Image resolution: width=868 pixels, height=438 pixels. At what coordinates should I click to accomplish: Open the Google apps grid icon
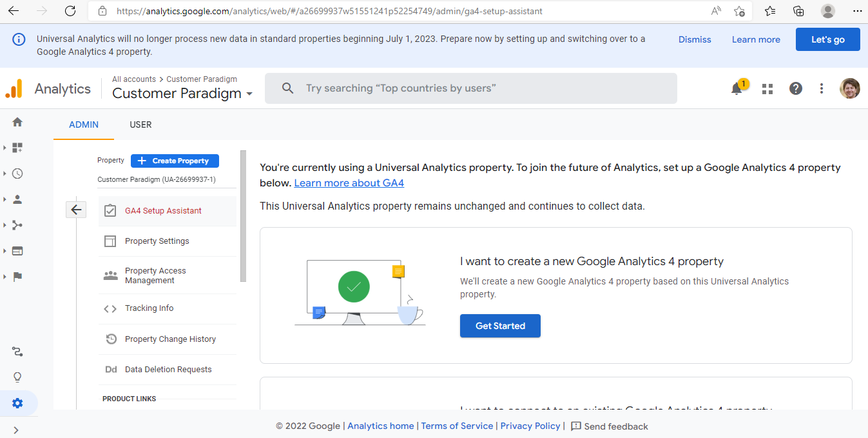(x=767, y=89)
